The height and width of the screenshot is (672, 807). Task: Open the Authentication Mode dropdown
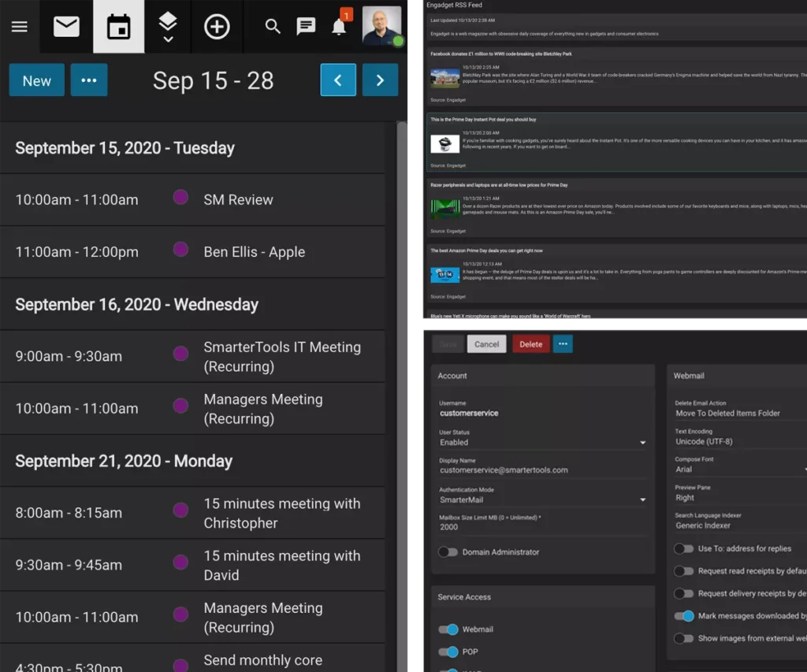(542, 499)
